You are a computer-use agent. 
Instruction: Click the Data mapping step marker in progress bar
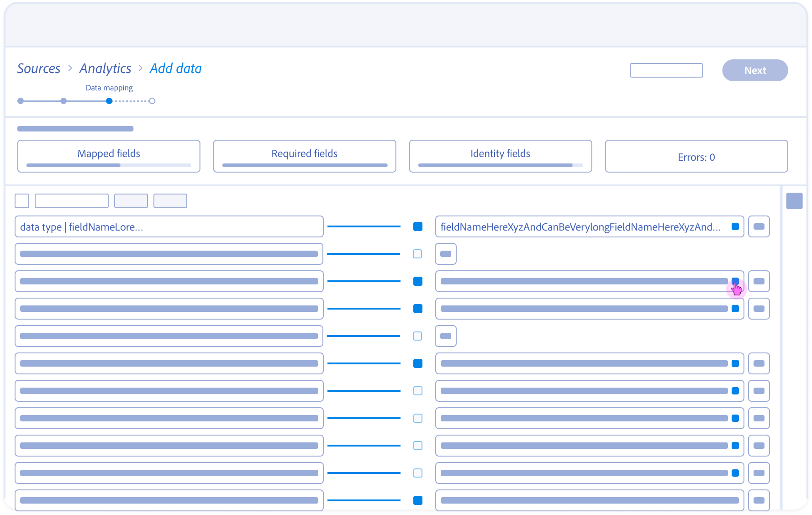(x=109, y=101)
